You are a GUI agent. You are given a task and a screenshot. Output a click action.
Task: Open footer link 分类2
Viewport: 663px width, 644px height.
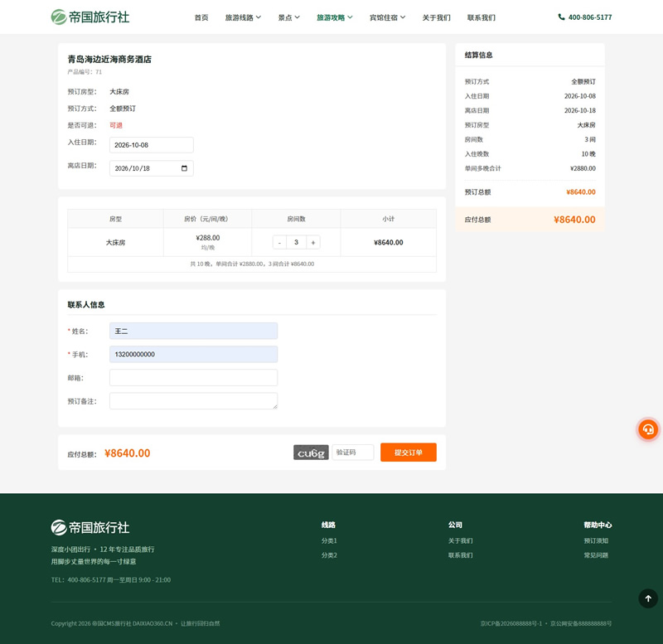tap(329, 555)
